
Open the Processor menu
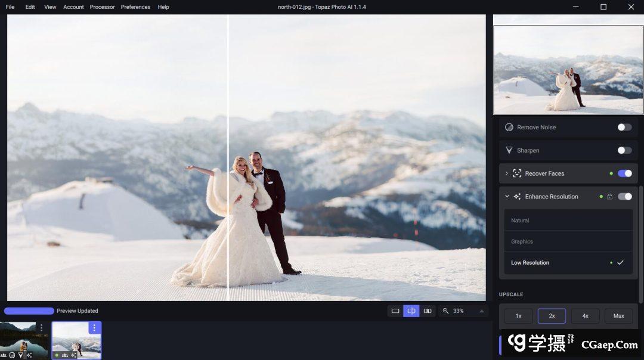[x=102, y=7]
